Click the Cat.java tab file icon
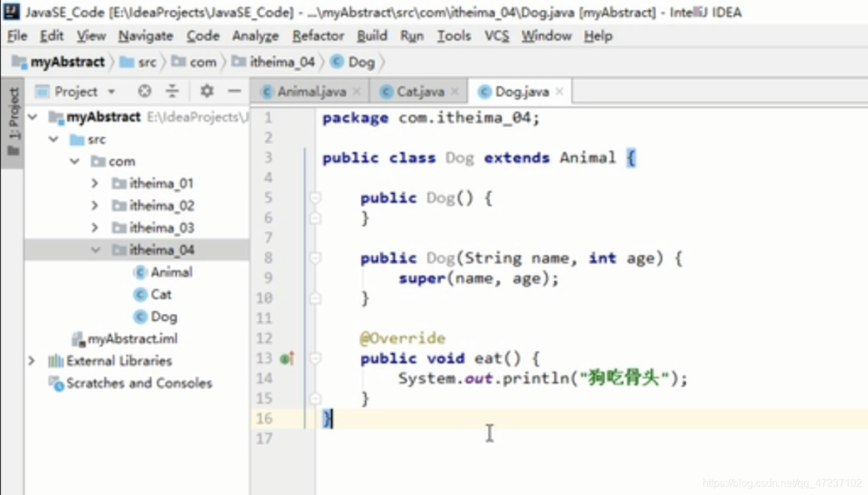 point(386,92)
